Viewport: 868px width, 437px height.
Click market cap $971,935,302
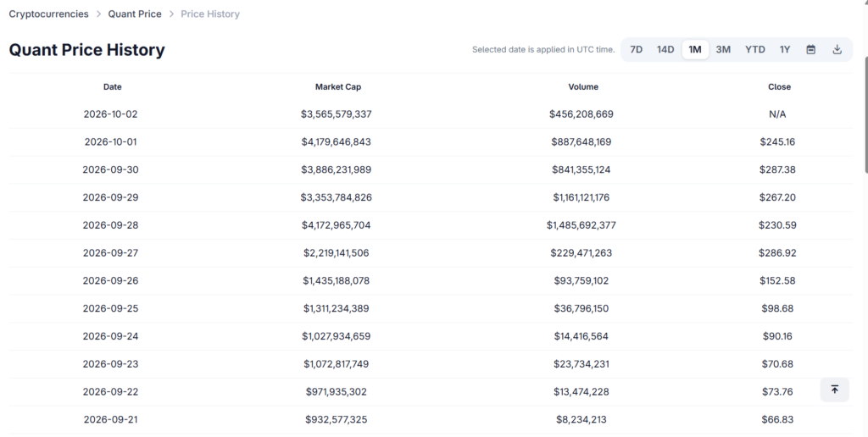[336, 391]
